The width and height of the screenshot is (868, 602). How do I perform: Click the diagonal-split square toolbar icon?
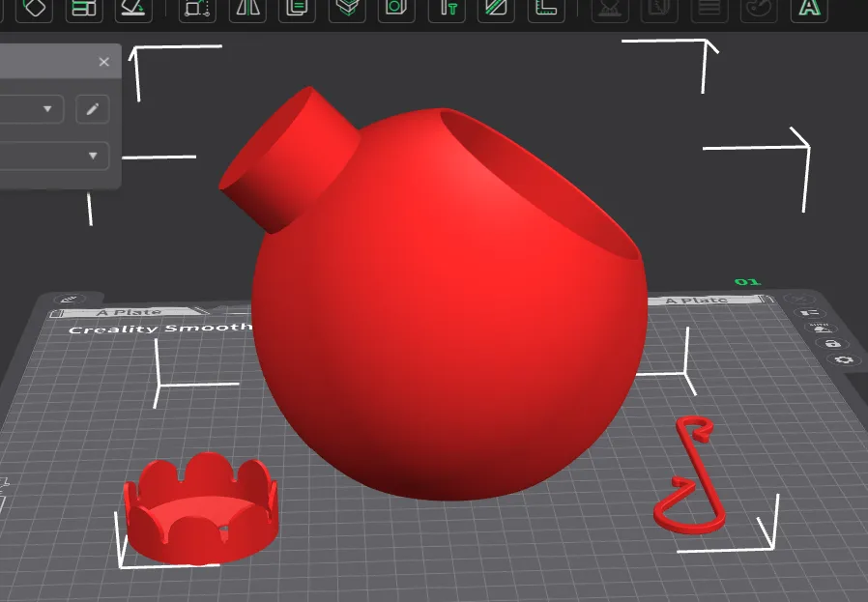click(x=497, y=8)
